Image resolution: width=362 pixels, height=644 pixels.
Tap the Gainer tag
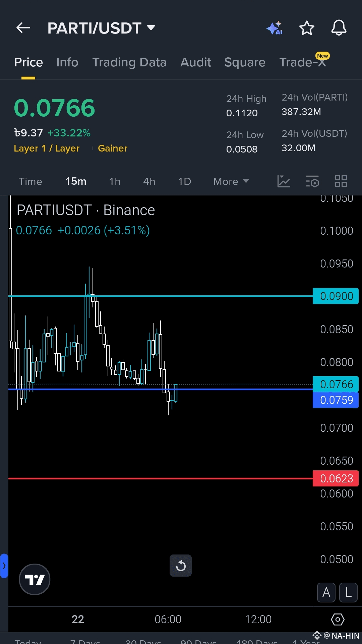click(113, 148)
